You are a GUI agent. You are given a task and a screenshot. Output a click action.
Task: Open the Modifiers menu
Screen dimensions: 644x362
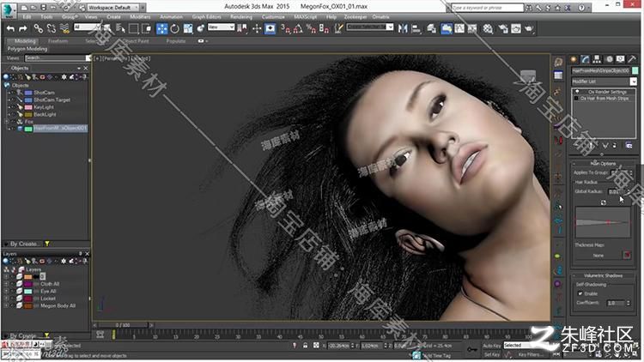point(140,17)
